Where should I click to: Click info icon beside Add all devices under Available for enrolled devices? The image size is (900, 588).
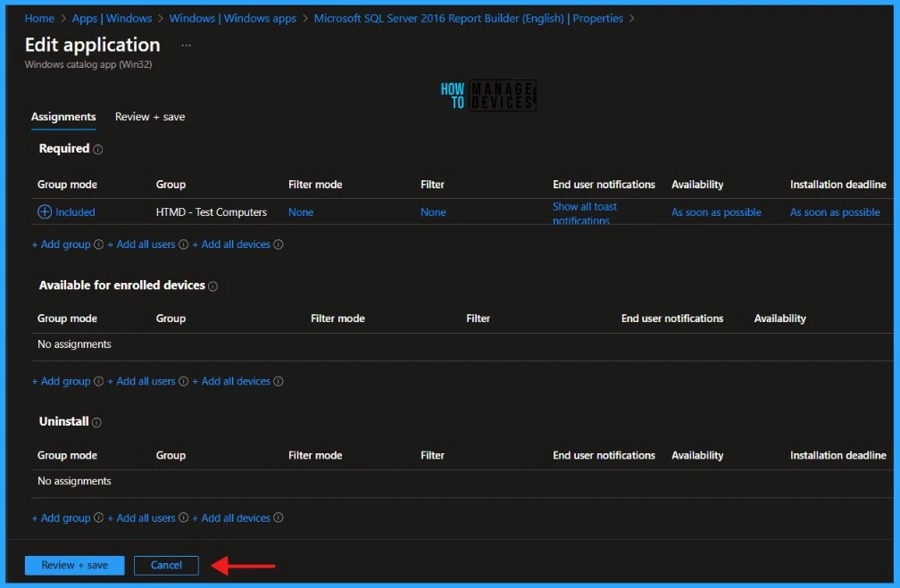pos(279,381)
